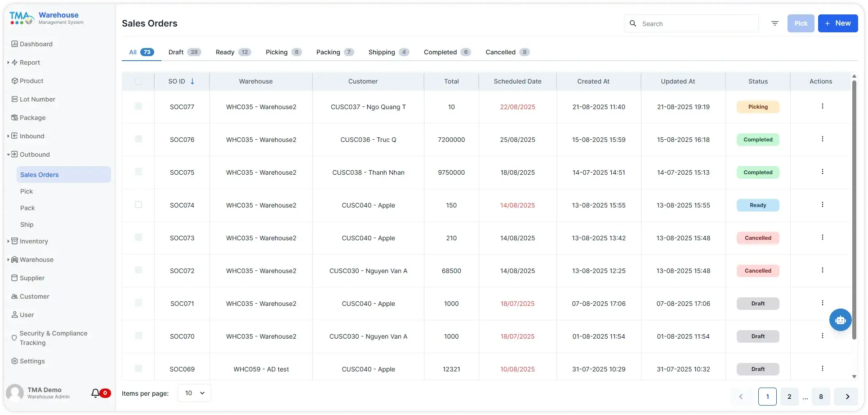Click the SO ID sort arrow
The image size is (868, 415).
pos(192,81)
